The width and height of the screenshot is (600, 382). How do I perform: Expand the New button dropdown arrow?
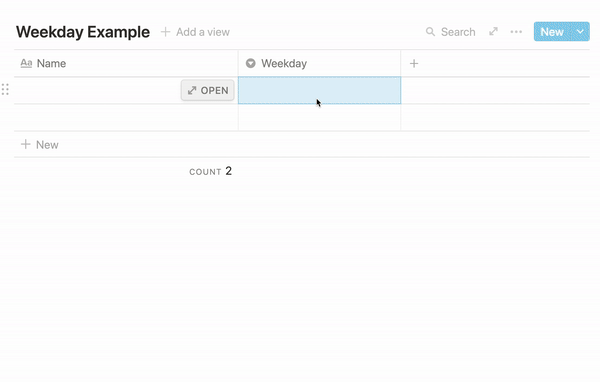580,31
